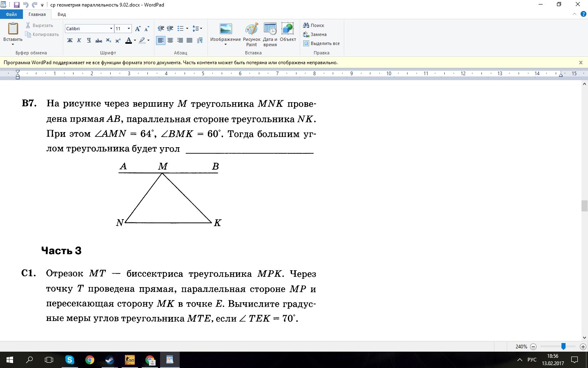Select all text via Выделить все
The image size is (588, 368).
(x=323, y=43)
